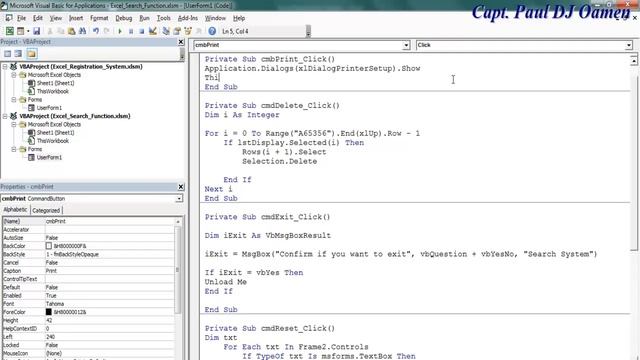Open the Insert UserForm dropdown arrow
Screen dimensions: 640x360
click(x=28, y=31)
